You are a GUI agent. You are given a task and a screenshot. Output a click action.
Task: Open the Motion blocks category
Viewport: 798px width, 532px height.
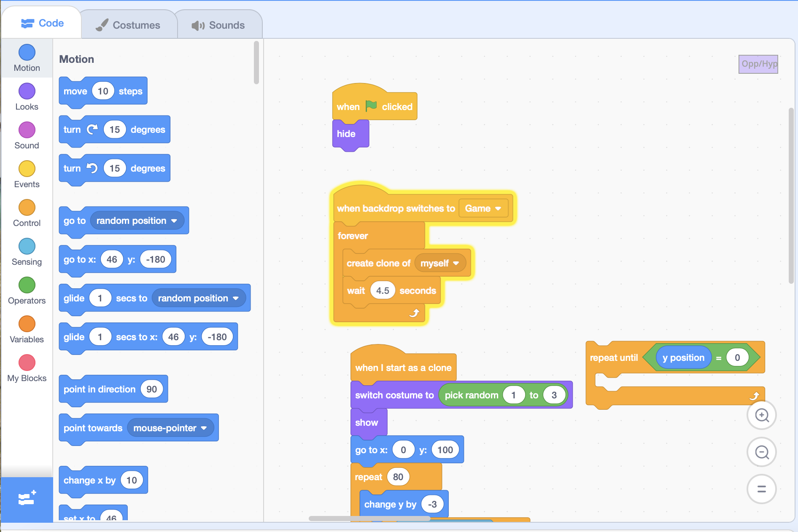coord(27,58)
